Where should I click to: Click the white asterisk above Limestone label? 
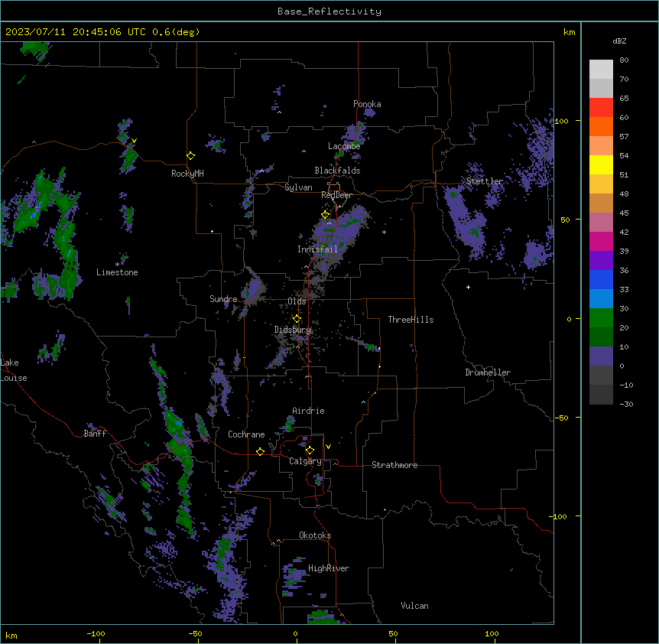pyautogui.click(x=117, y=265)
